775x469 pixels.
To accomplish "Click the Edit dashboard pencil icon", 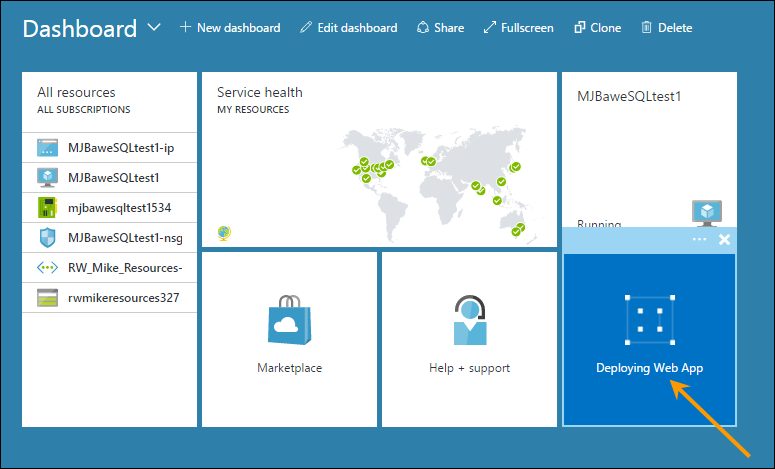I will 306,27.
